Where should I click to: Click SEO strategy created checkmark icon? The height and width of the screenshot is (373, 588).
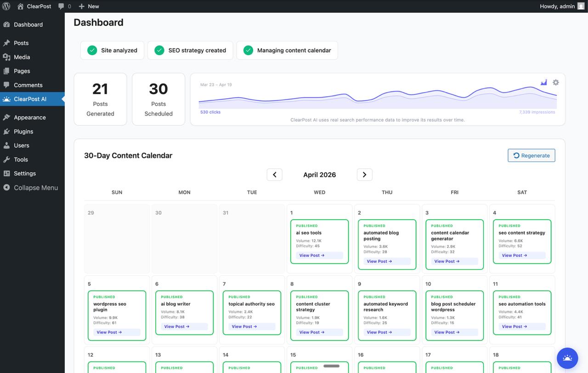coord(159,50)
